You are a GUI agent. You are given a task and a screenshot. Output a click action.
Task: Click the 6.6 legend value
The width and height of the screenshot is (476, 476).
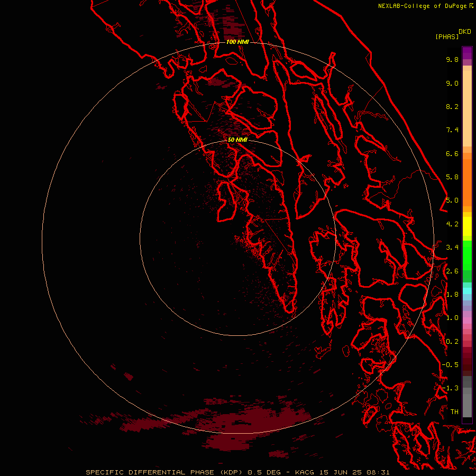coord(452,153)
